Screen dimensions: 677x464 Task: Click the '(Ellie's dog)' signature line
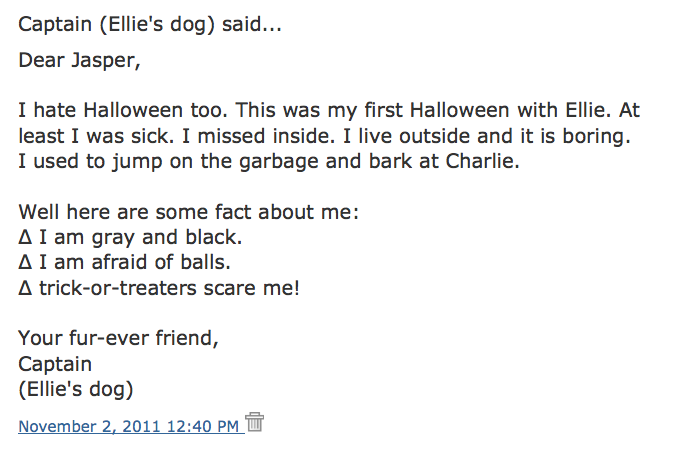(x=76, y=389)
